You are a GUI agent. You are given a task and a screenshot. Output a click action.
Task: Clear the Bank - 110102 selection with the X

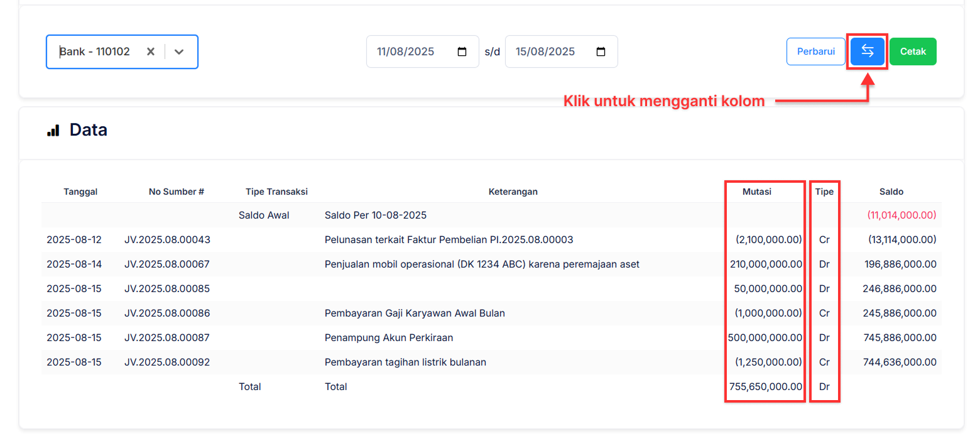coord(150,52)
